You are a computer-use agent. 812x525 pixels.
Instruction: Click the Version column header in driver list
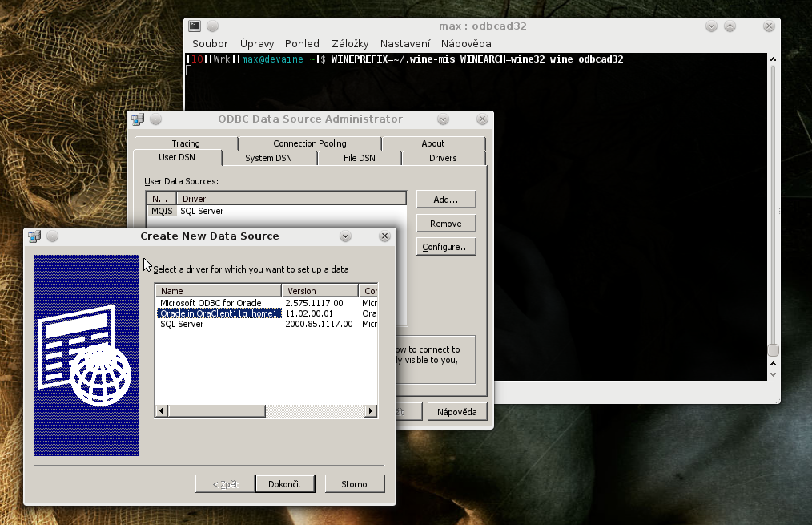coord(320,291)
